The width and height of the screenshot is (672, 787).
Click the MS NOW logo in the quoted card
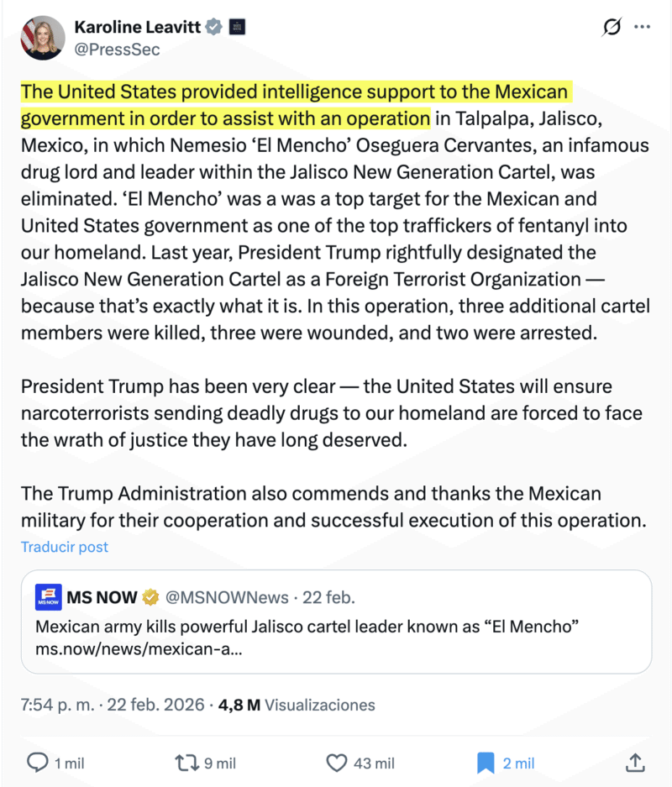[x=48, y=597]
